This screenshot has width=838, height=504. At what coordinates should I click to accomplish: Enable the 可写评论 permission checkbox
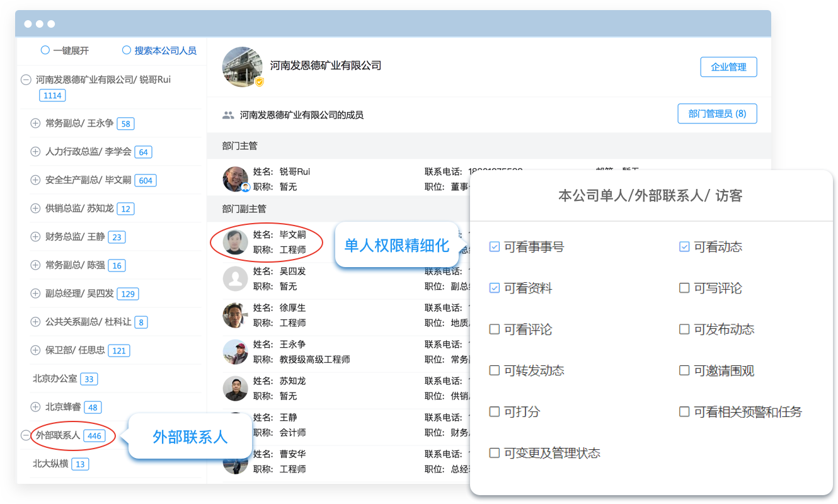[x=684, y=288]
